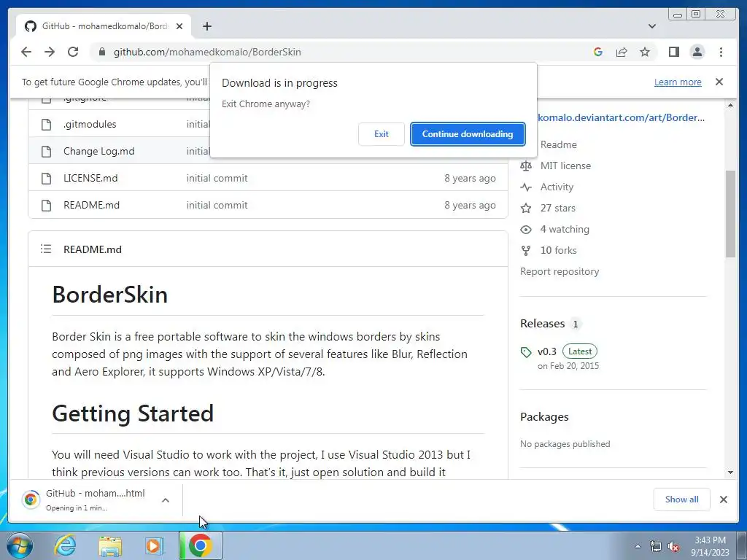
Task: Open the Releases heading link
Action: point(542,324)
